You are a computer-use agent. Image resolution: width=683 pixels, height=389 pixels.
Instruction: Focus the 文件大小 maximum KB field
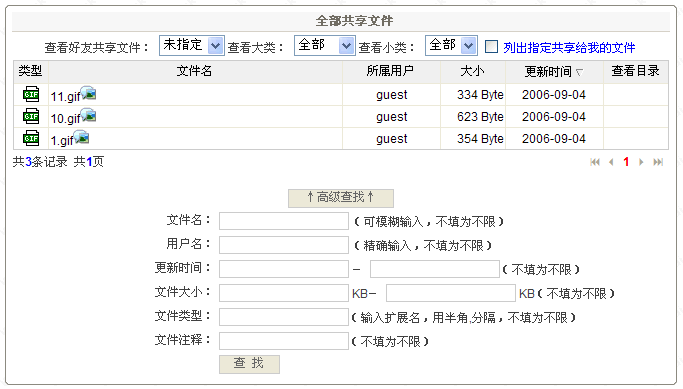click(450, 293)
